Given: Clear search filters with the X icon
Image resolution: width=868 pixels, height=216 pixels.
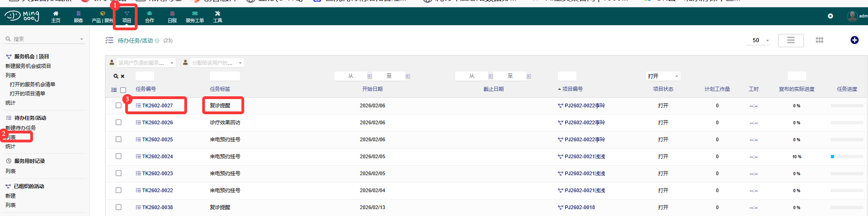Looking at the screenshot, I should coord(122,76).
